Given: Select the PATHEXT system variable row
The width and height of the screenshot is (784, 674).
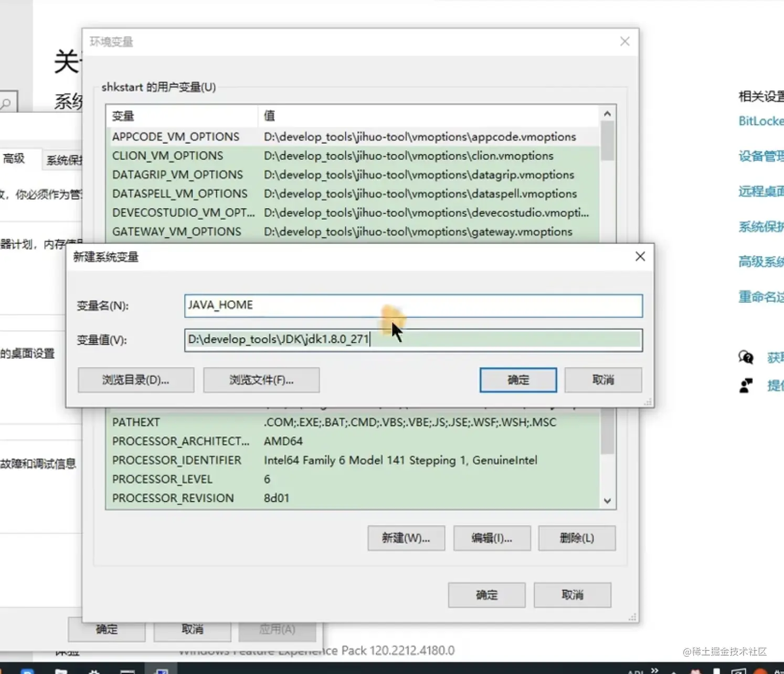Looking at the screenshot, I should coord(352,422).
